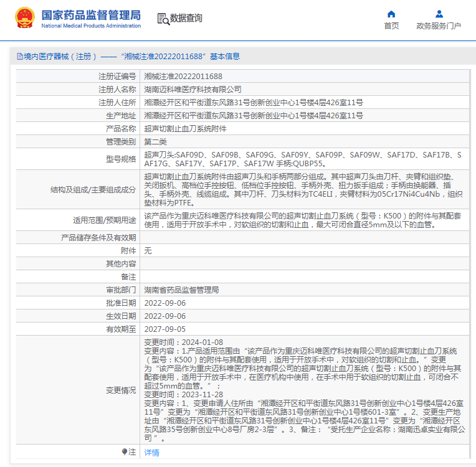Click 注册人住所 row label
The image size is (476, 467).
click(117, 103)
